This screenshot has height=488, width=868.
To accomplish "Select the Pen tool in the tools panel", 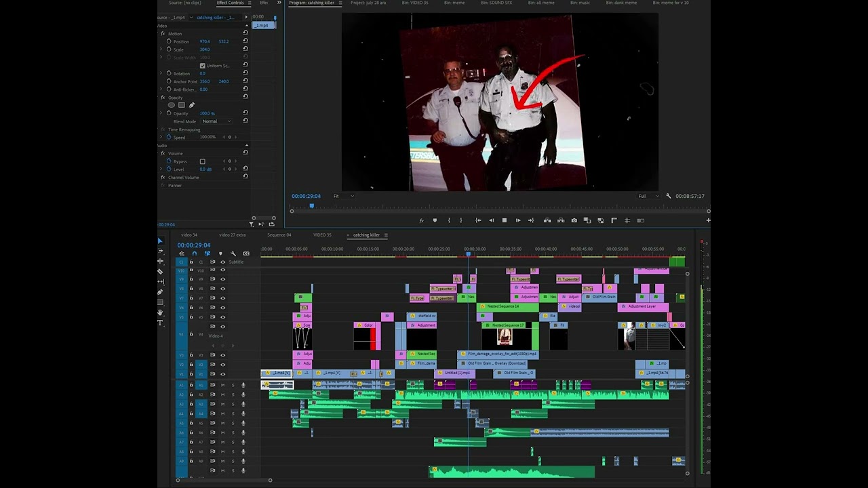I will [x=160, y=292].
